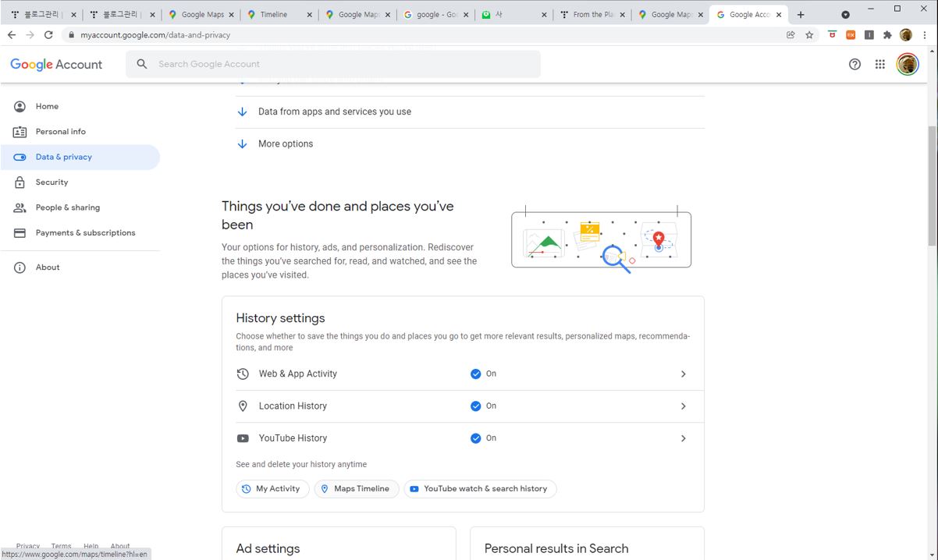Select Security in the sidebar
Screen dimensions: 938x560
[x=80, y=183]
